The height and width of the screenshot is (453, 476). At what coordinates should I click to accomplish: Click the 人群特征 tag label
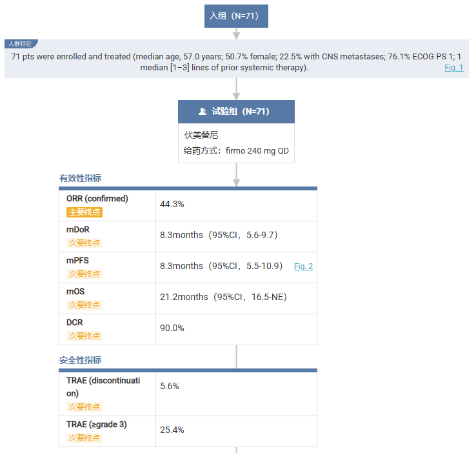(x=20, y=44)
